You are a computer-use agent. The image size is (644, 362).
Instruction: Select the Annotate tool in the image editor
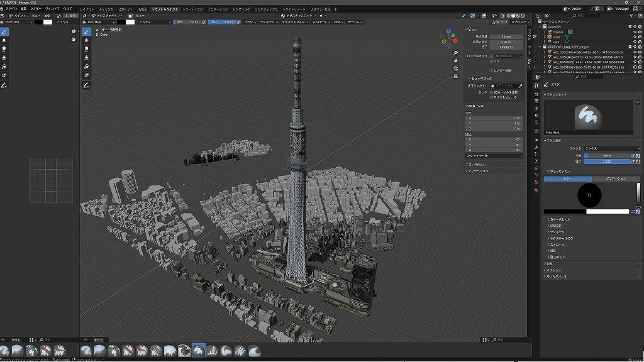point(4,85)
